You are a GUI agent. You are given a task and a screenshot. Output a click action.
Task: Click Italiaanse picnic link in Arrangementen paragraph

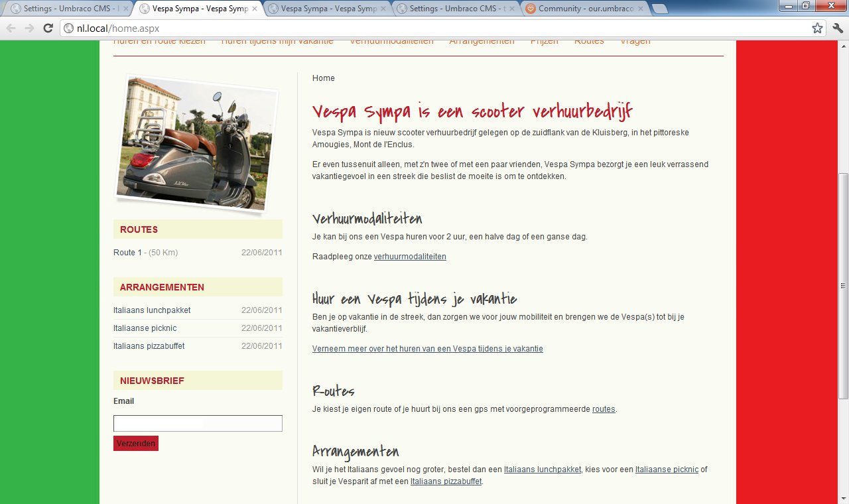click(x=667, y=470)
